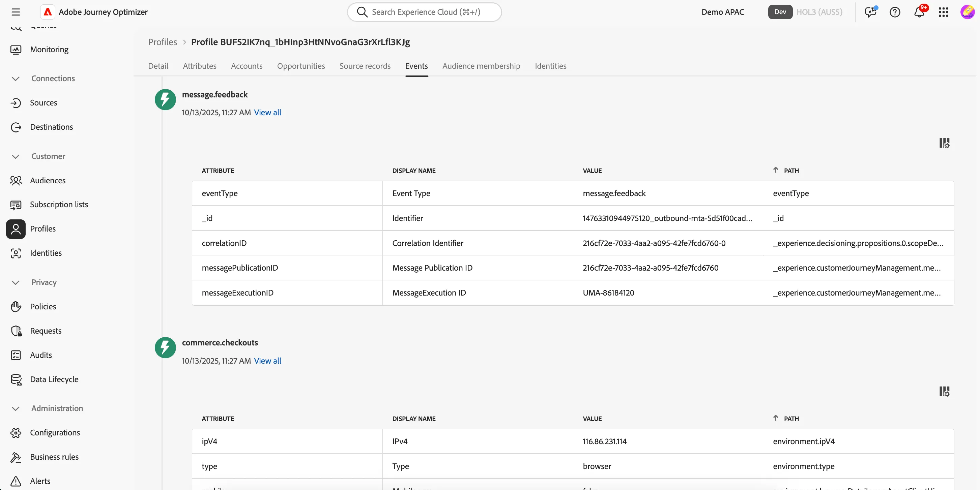Click View all for message.feedback event
This screenshot has width=980, height=490.
(267, 113)
